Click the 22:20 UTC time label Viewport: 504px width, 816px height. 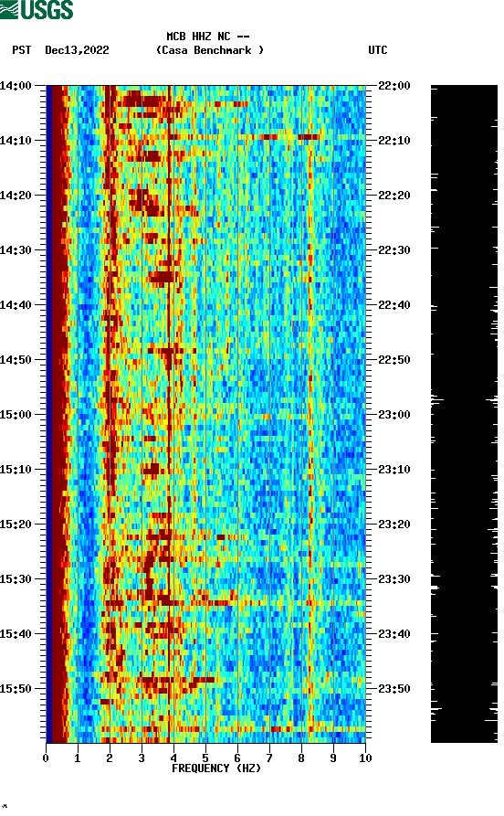pos(394,196)
